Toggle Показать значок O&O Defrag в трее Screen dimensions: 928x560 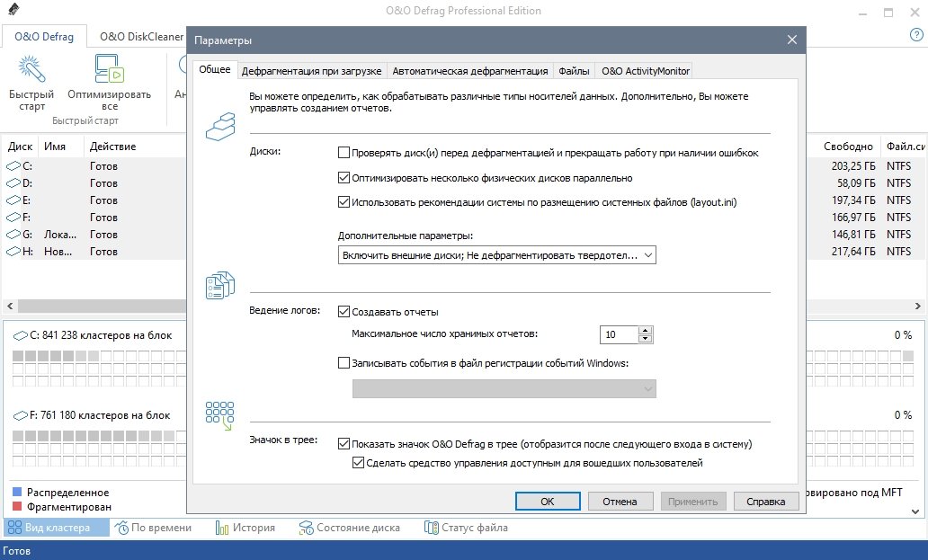(344, 444)
